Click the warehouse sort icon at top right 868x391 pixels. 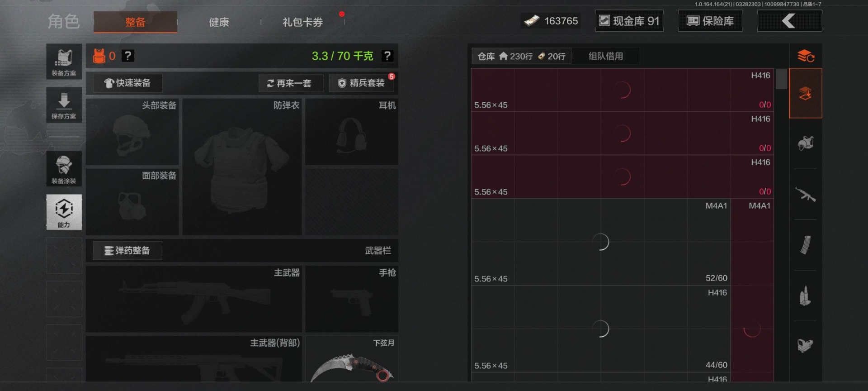click(x=806, y=56)
